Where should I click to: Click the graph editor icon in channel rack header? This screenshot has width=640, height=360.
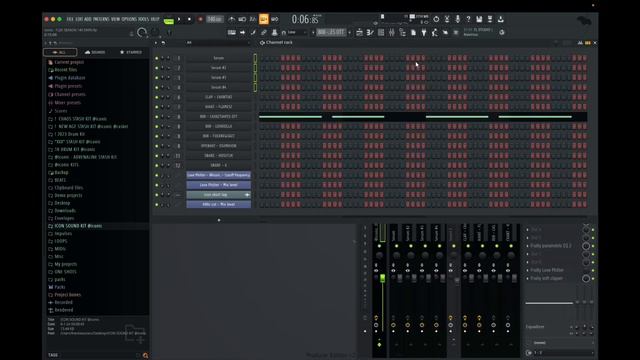pos(580,42)
